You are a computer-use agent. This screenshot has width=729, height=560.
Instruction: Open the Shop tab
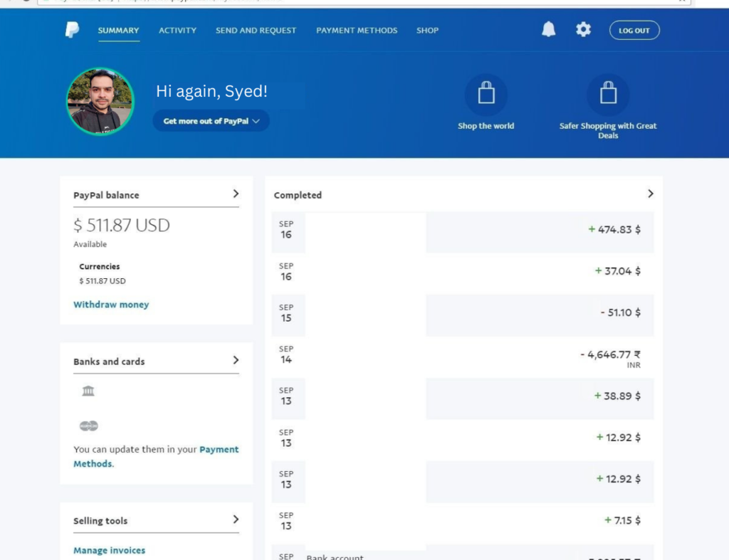pyautogui.click(x=427, y=30)
